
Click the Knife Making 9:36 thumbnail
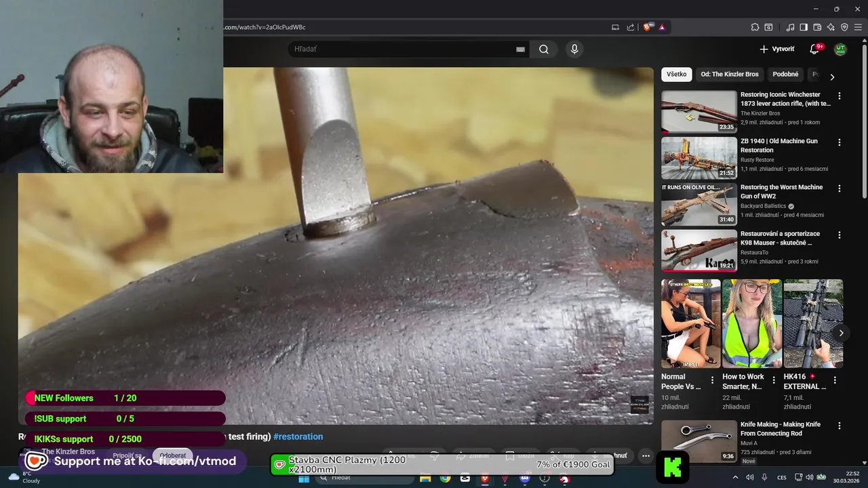click(699, 441)
